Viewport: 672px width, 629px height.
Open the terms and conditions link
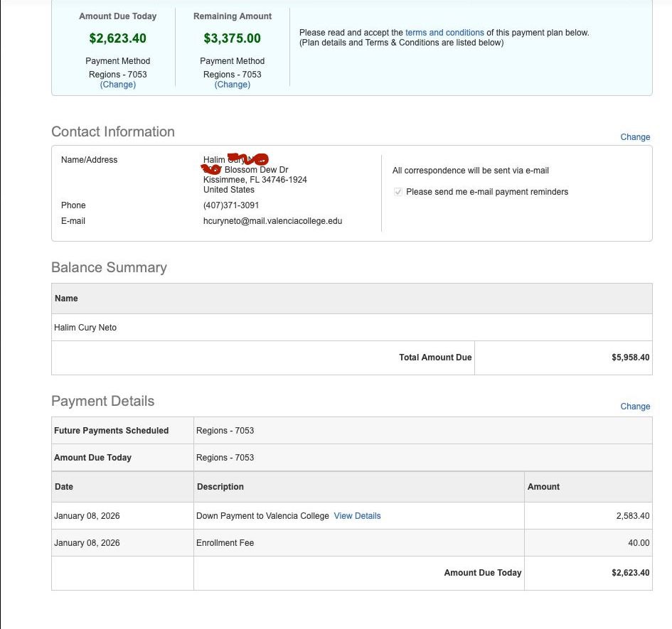click(444, 33)
